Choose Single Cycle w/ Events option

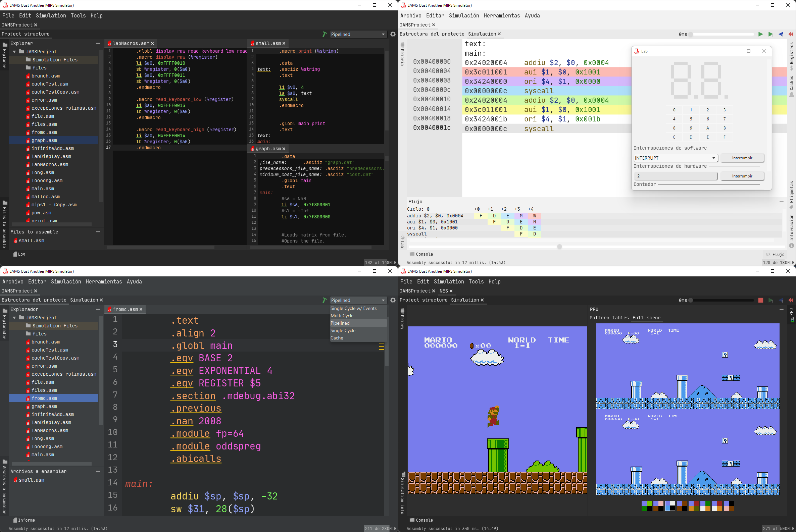click(x=353, y=308)
